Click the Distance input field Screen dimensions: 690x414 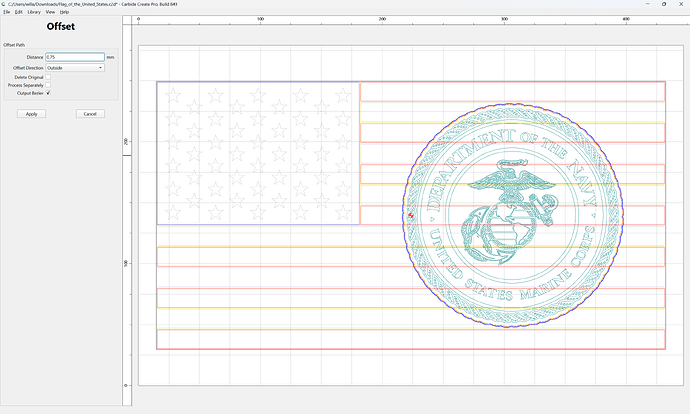pyautogui.click(x=75, y=57)
